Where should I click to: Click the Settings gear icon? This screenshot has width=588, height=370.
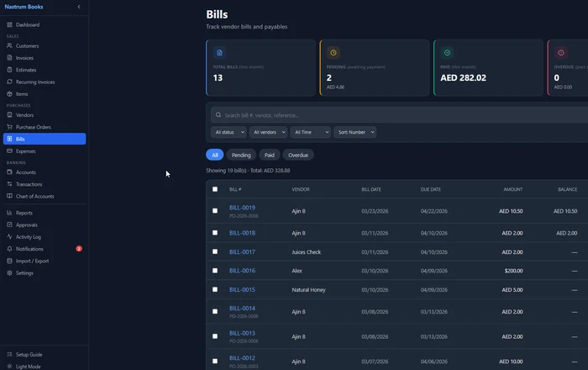click(x=9, y=273)
